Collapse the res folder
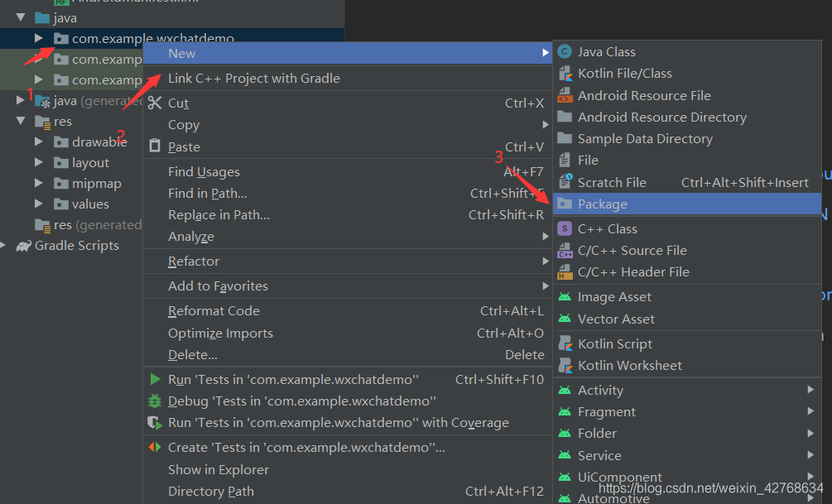Viewport: 832px width, 504px height. coord(21,122)
